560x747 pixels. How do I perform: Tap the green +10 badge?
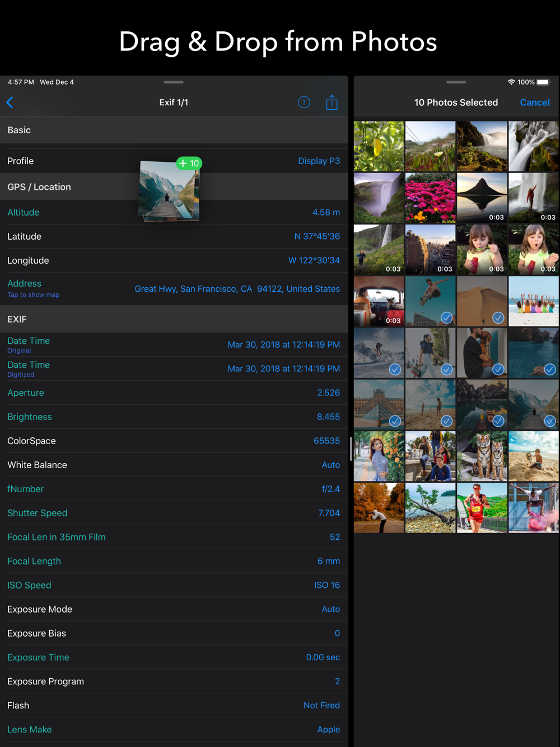tap(189, 164)
